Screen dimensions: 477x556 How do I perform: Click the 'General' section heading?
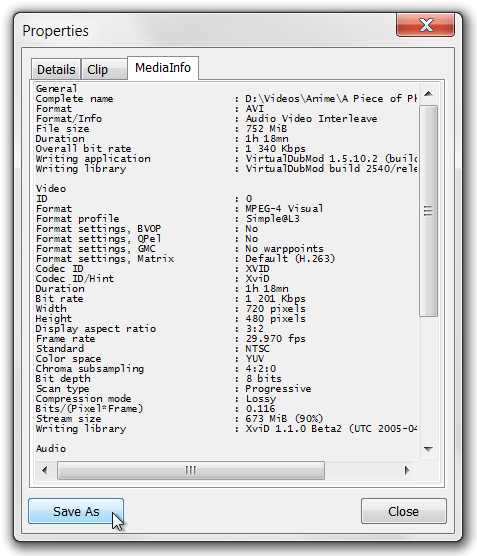[x=56, y=88]
